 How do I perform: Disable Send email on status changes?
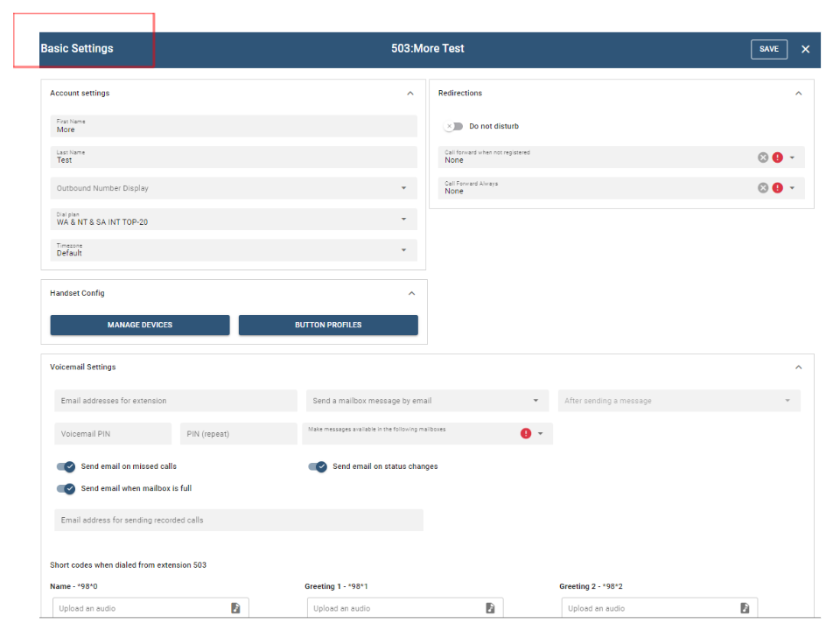pos(318,466)
